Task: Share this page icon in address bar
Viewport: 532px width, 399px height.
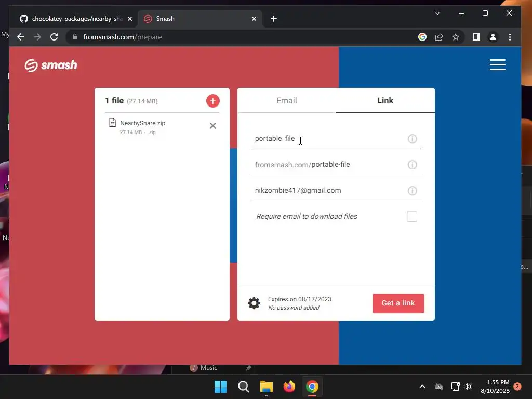Action: (x=439, y=37)
